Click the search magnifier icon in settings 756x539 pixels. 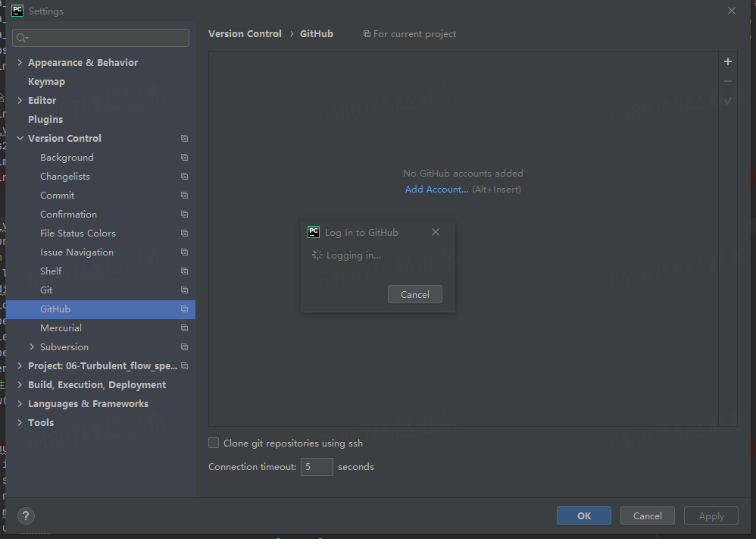[22, 38]
